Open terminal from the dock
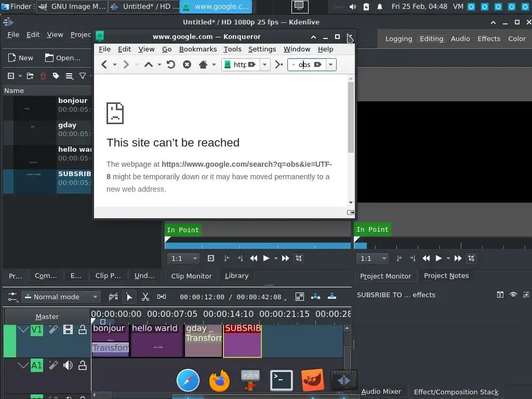This screenshot has height=399, width=532. point(281,380)
